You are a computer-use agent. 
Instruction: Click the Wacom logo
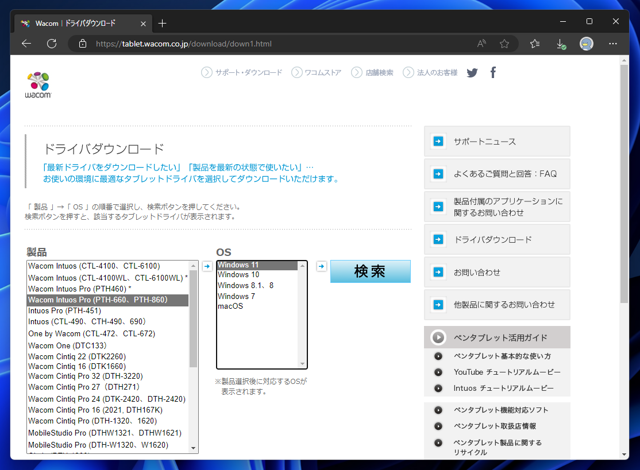click(38, 85)
